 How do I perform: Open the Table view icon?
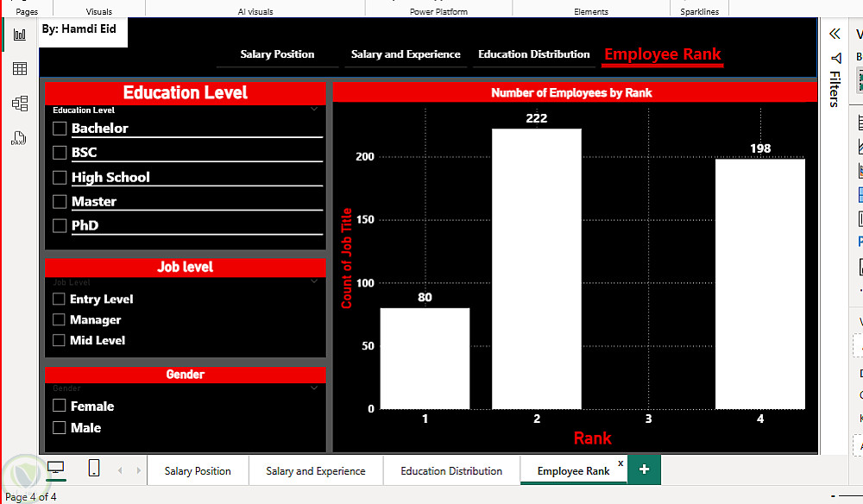click(20, 69)
